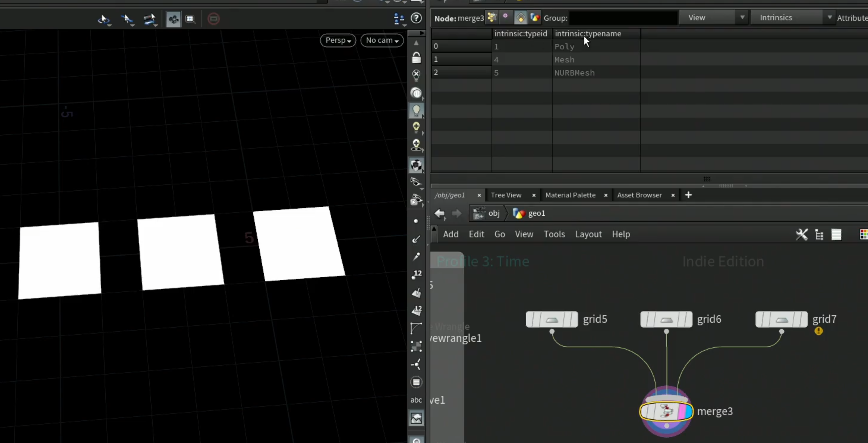
Task: Click the Group input field
Action: tap(623, 18)
